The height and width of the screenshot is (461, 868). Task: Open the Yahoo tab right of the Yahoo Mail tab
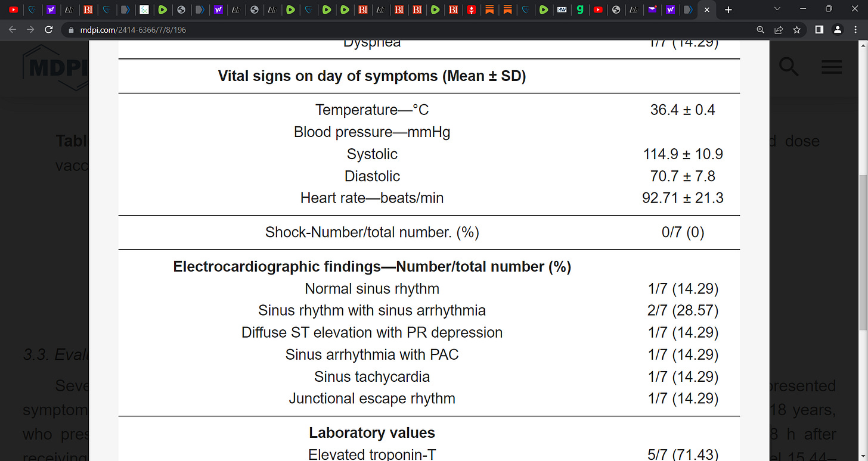tap(671, 10)
